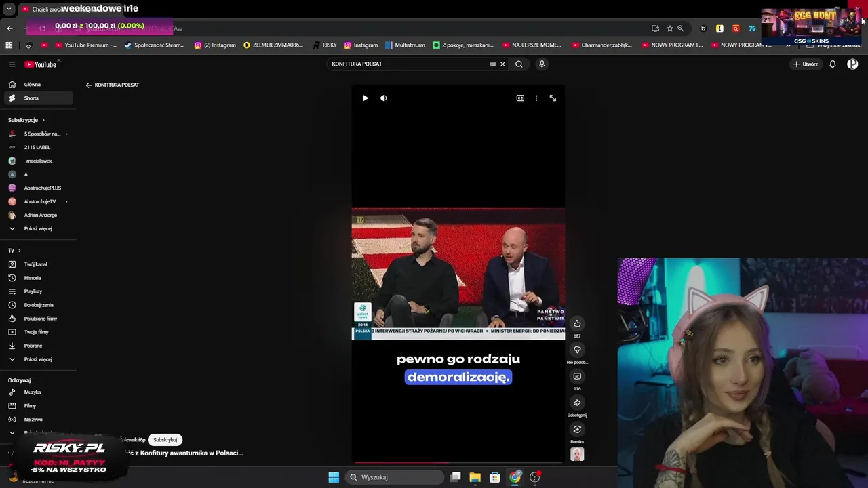The image size is (868, 488).
Task: Open File Explorer from taskbar
Action: click(x=475, y=477)
